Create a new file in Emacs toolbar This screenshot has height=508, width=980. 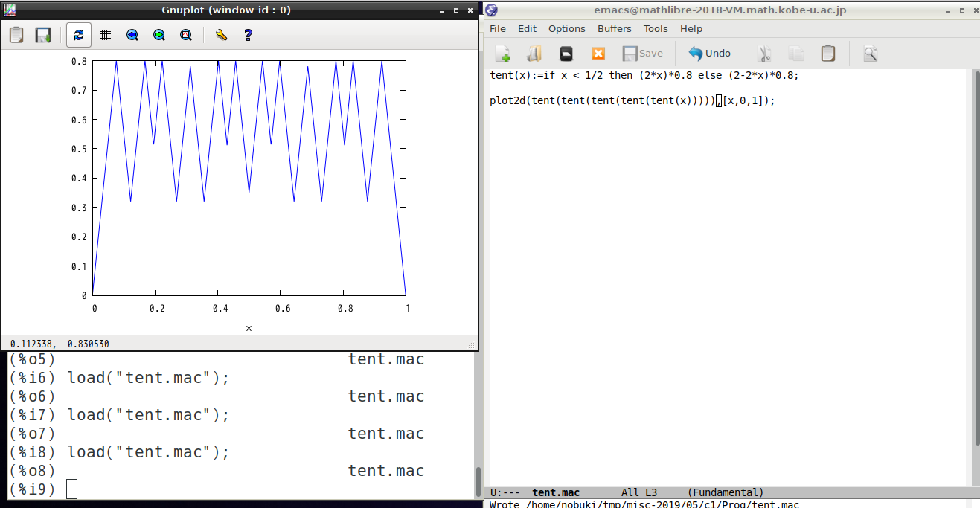coord(503,54)
